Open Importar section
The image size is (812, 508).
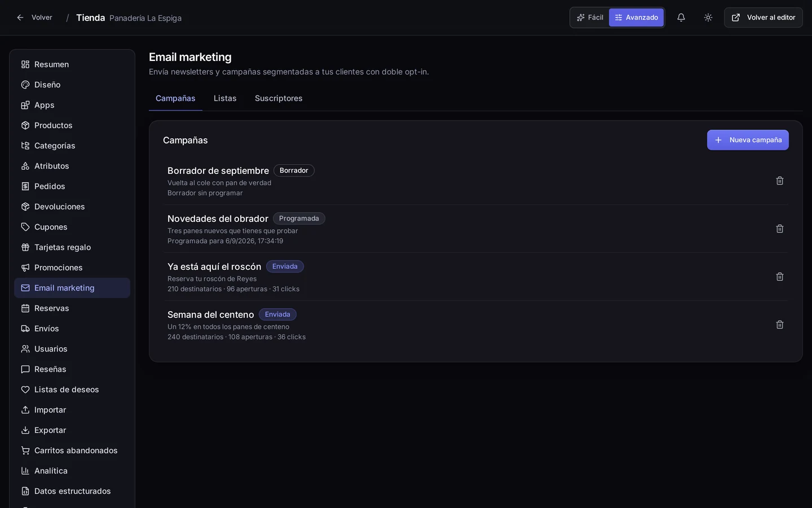pyautogui.click(x=72, y=410)
